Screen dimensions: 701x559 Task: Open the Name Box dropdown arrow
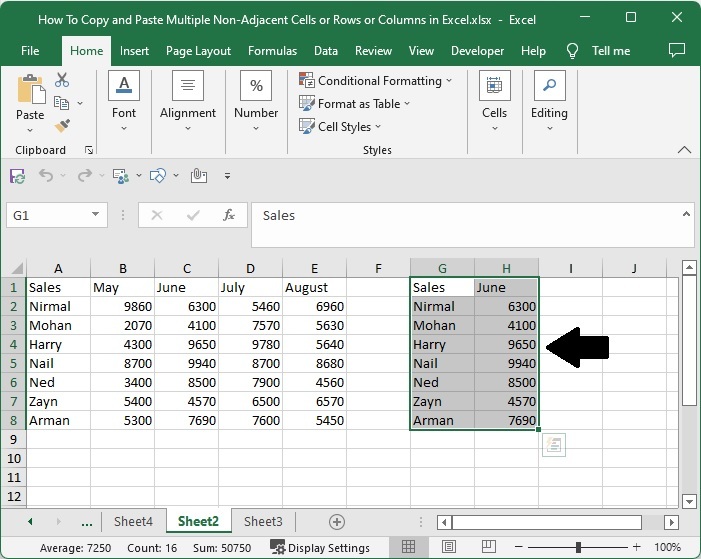[x=96, y=215]
